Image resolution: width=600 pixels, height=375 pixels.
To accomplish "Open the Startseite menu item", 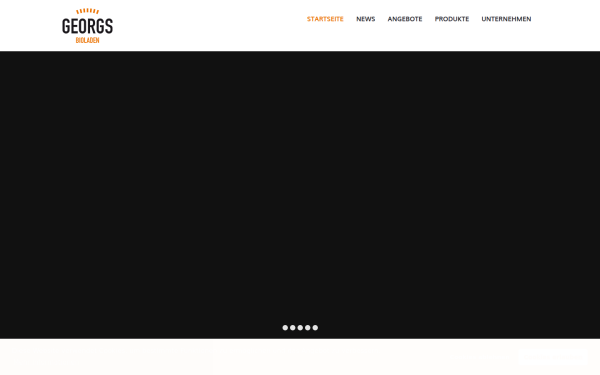I will pos(325,19).
